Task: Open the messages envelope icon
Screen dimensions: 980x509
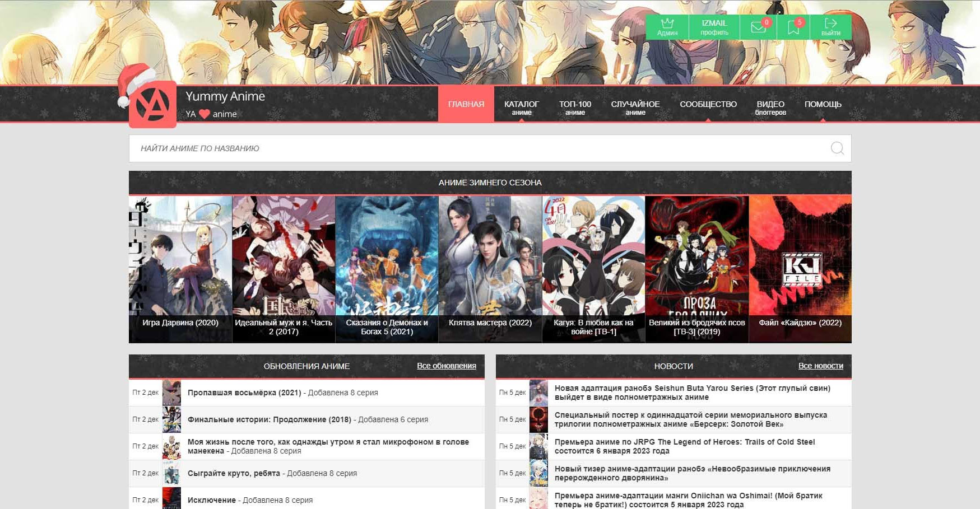Action: (x=758, y=27)
